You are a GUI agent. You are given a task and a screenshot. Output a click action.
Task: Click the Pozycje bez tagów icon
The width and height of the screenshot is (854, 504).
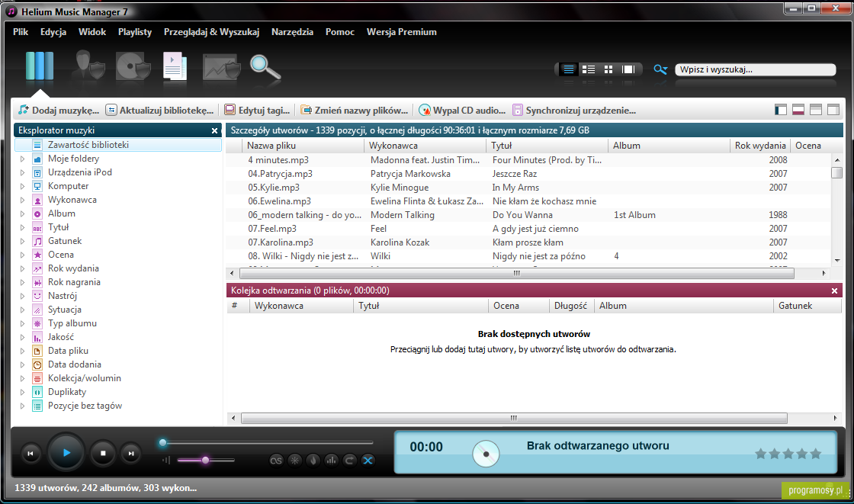pos(37,406)
